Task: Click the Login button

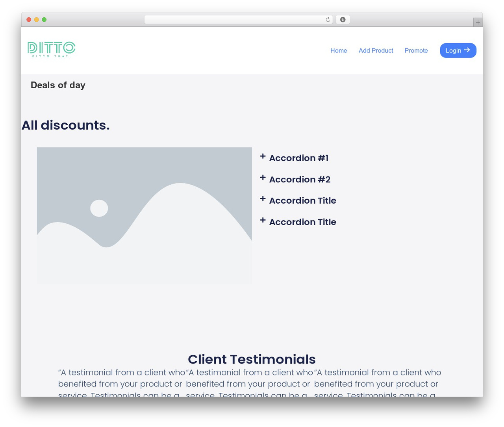Action: [458, 50]
